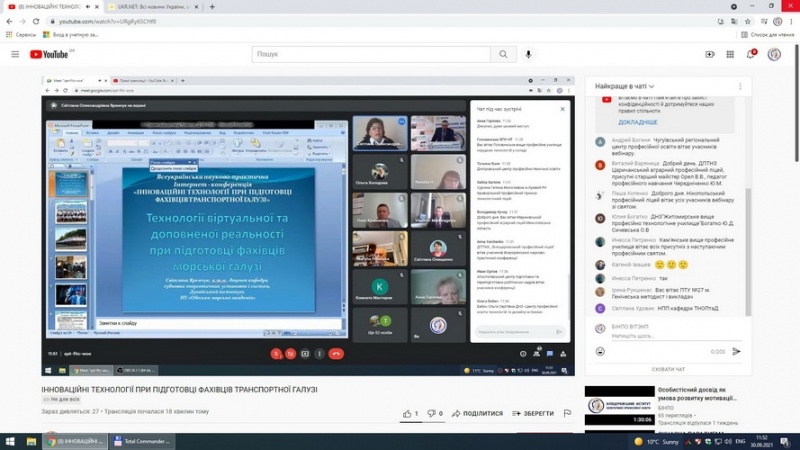The height and width of the screenshot is (450, 800).
Task: Send chat message with arrow icon
Action: (x=737, y=351)
